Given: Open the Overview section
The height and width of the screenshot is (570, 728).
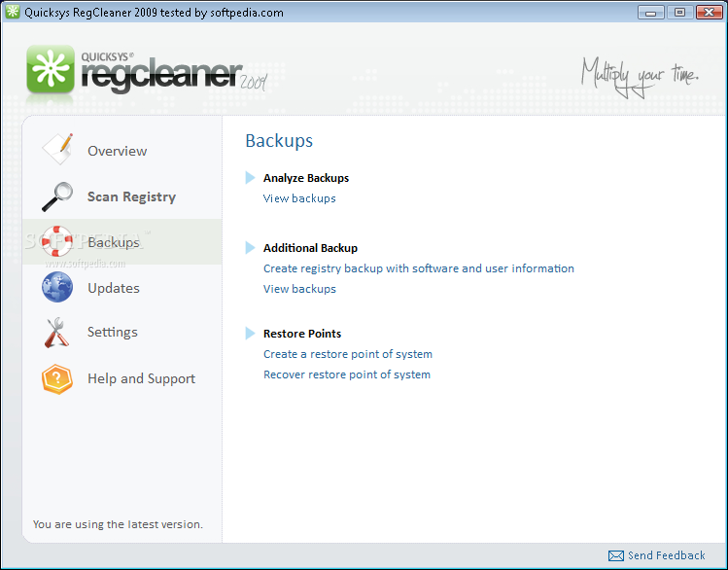Looking at the screenshot, I should tap(117, 151).
